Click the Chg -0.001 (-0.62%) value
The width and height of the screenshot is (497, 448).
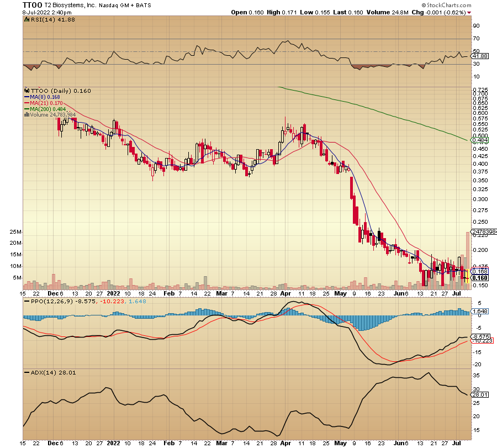(438, 12)
